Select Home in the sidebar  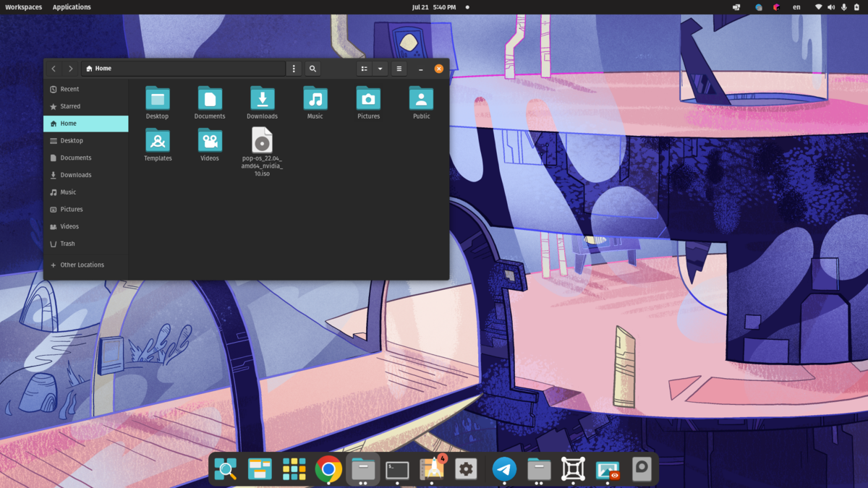click(x=86, y=124)
